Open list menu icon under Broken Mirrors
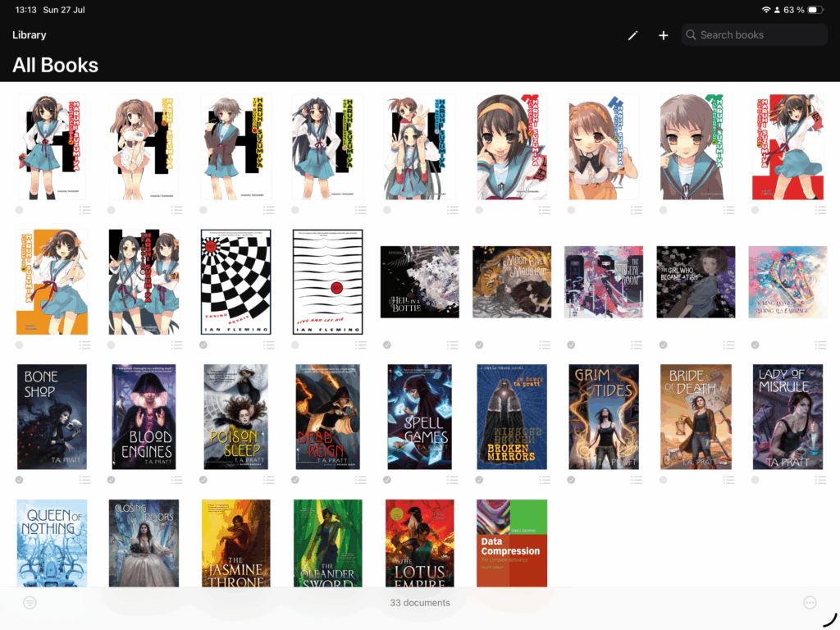This screenshot has width=840, height=630. (x=545, y=480)
